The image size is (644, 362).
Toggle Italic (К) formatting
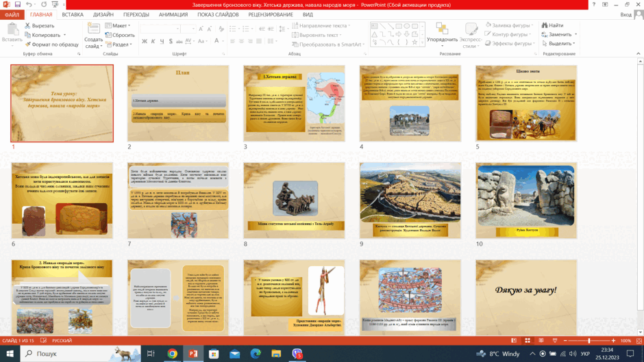coord(153,41)
